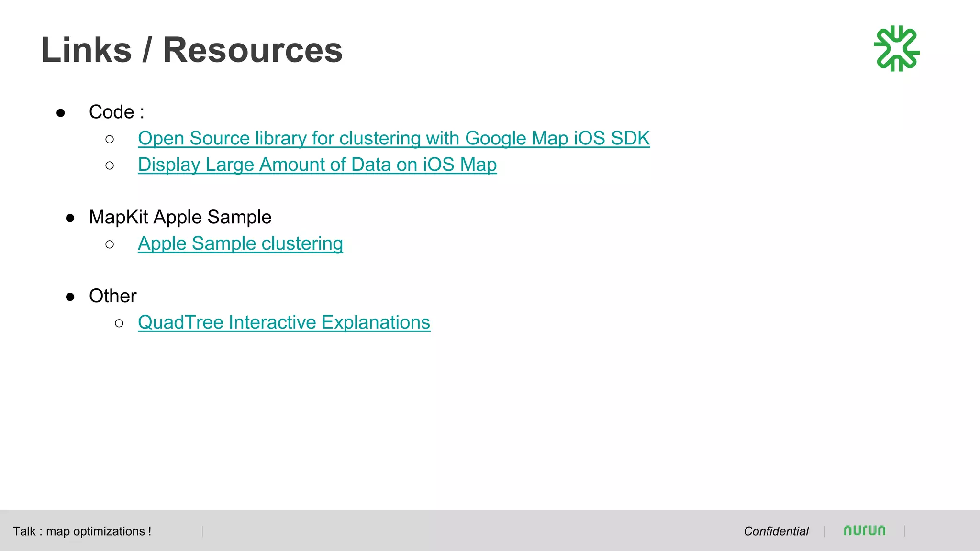Select the Links / Resources title

click(x=192, y=50)
